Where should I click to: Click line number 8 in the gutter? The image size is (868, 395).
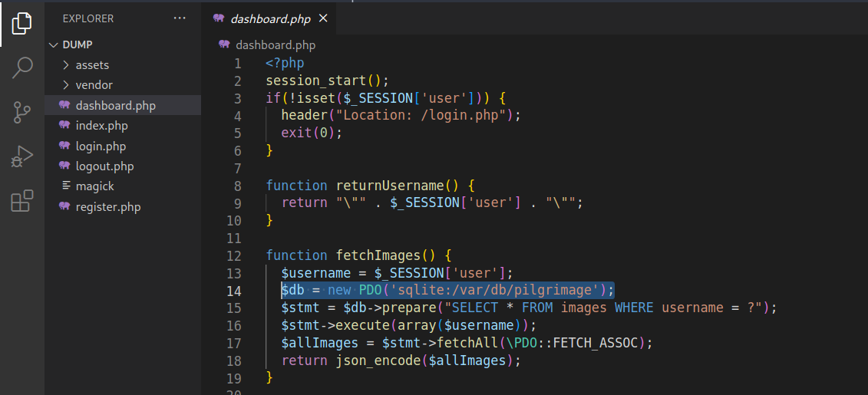click(237, 186)
